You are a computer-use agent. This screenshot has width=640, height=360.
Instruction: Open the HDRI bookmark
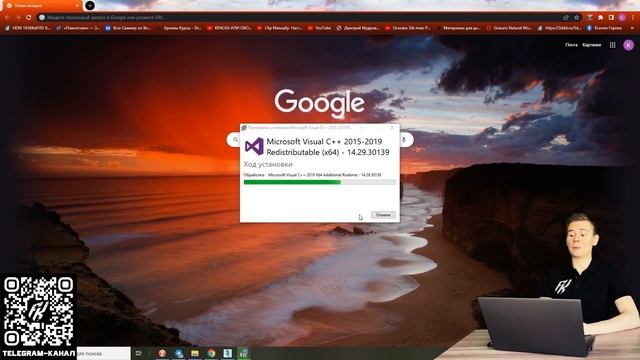(x=28, y=28)
